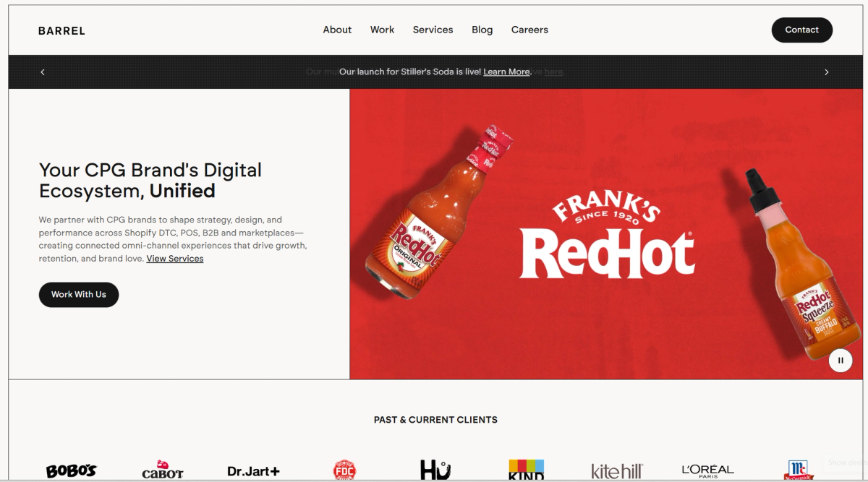
Task: Open the Work menu item
Action: [x=382, y=30]
